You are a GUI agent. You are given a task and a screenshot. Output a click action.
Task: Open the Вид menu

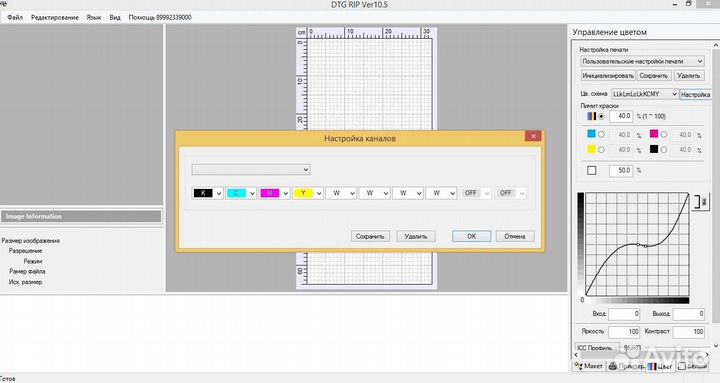(x=115, y=17)
